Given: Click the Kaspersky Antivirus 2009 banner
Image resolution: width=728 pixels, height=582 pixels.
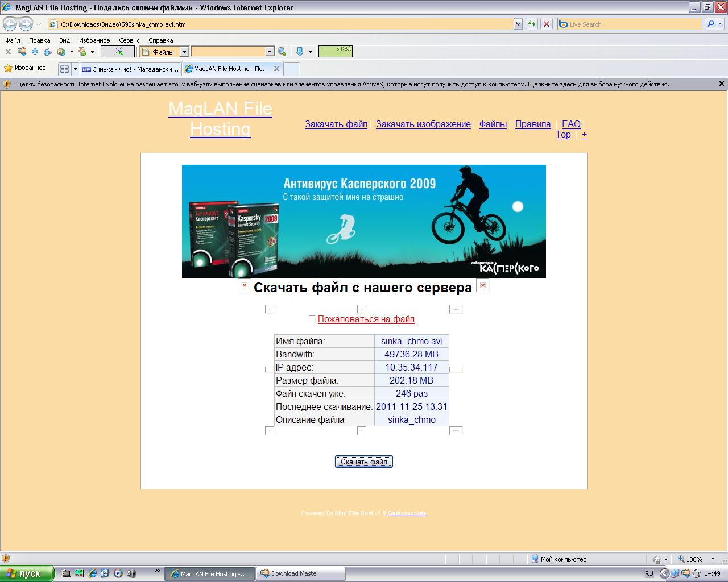Looking at the screenshot, I should coord(363,221).
